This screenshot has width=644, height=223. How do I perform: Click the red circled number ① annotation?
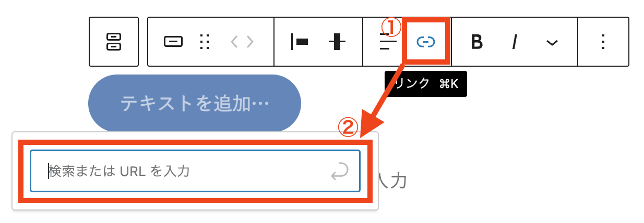pyautogui.click(x=391, y=27)
